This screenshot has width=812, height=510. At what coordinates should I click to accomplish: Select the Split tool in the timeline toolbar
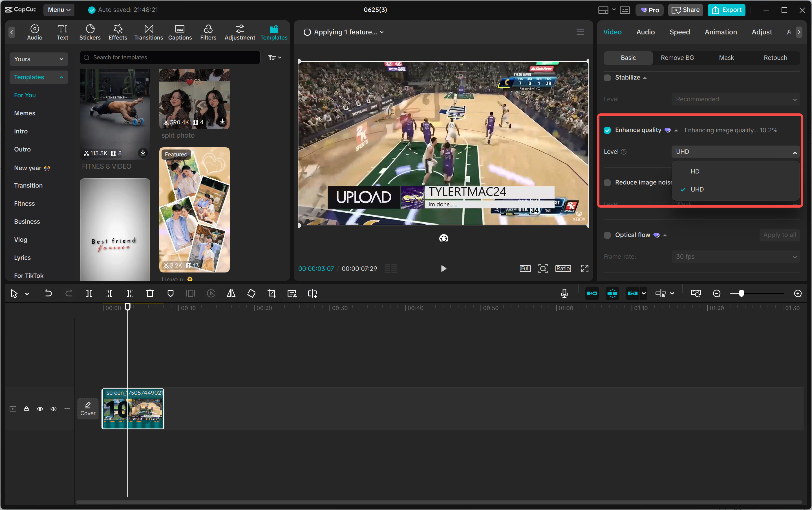pos(89,293)
